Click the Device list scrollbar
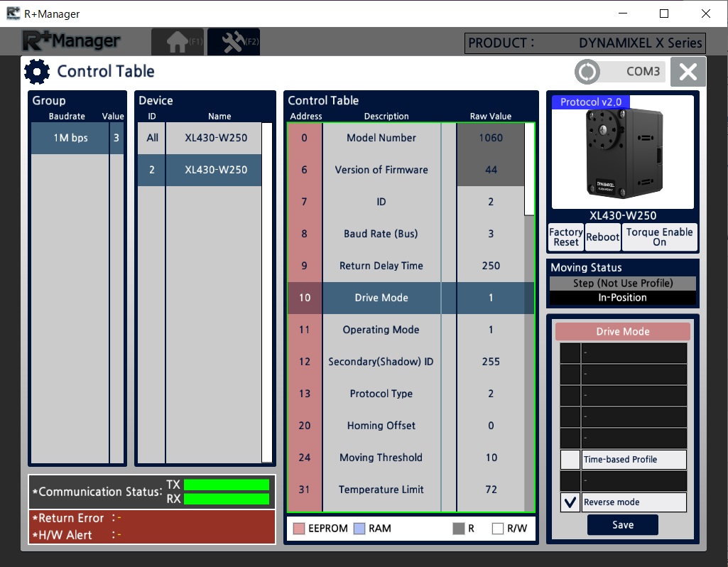The width and height of the screenshot is (728, 567). (267, 293)
